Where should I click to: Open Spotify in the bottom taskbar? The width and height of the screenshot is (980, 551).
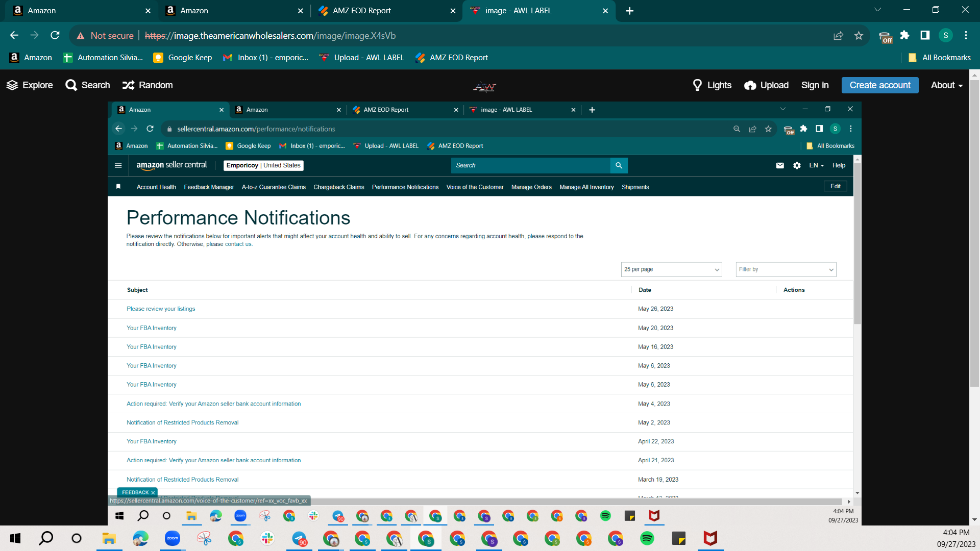click(x=647, y=538)
